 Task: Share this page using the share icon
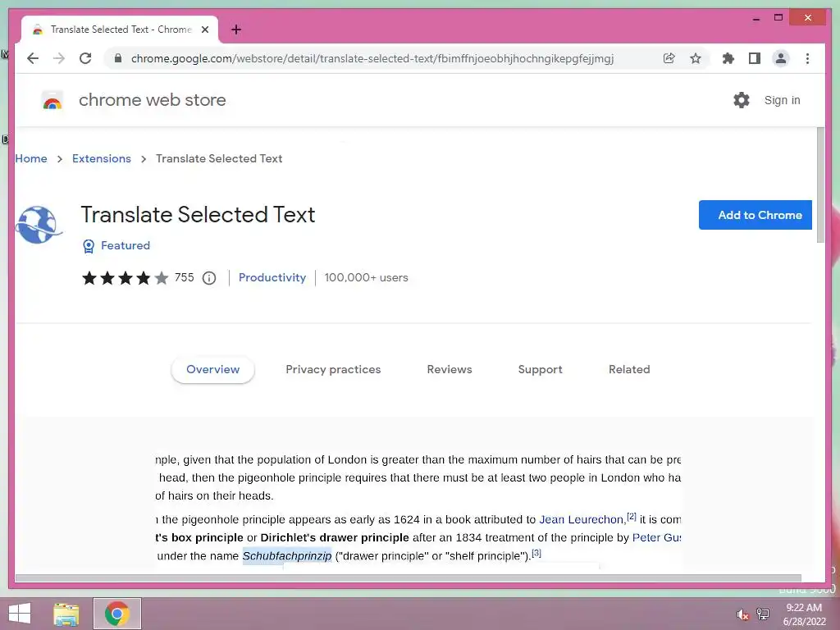coord(669,58)
